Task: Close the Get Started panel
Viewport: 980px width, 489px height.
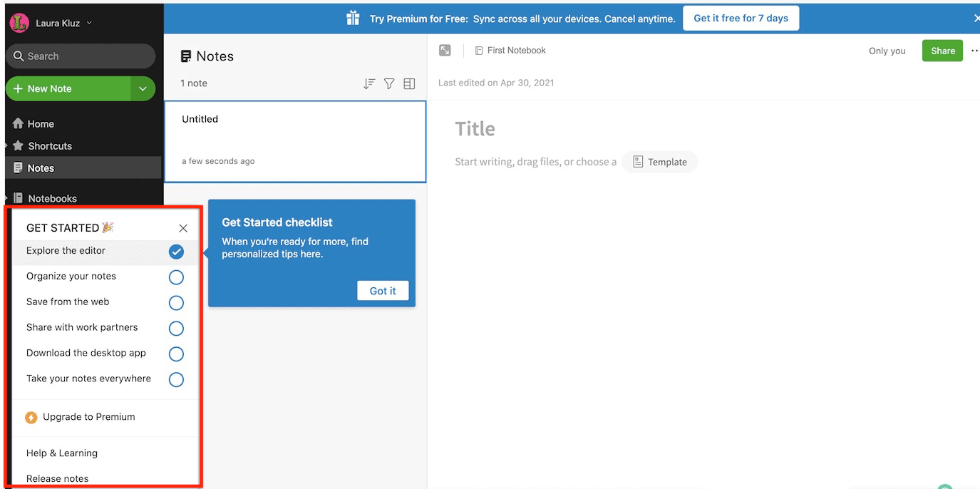Action: pyautogui.click(x=183, y=228)
